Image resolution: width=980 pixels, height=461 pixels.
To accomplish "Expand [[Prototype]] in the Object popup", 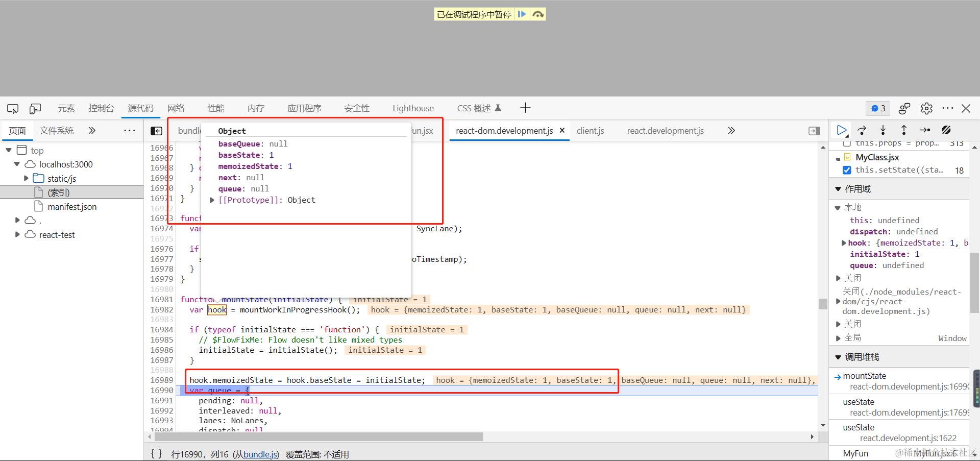I will pos(212,200).
